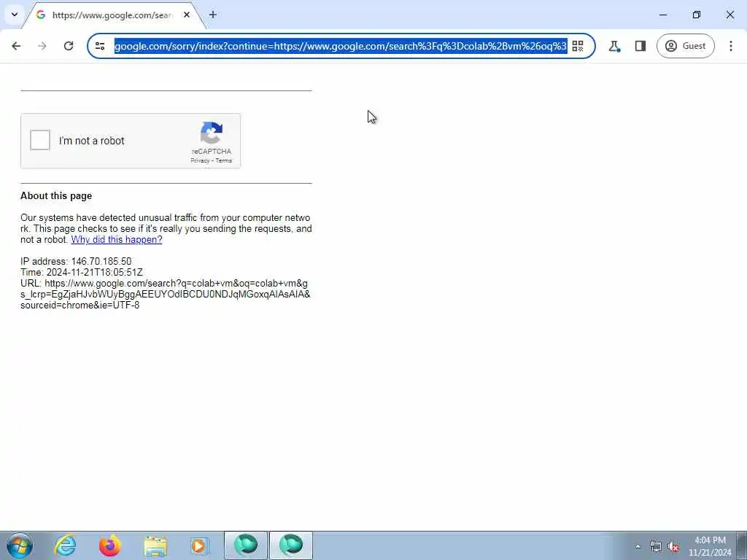Restore down the Chrome window

(697, 15)
